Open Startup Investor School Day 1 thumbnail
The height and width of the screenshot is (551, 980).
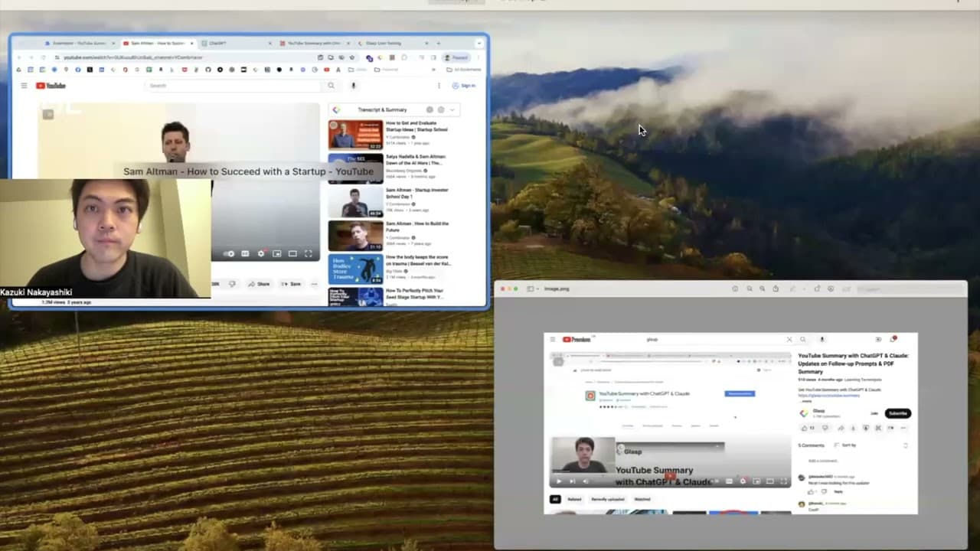[356, 202]
